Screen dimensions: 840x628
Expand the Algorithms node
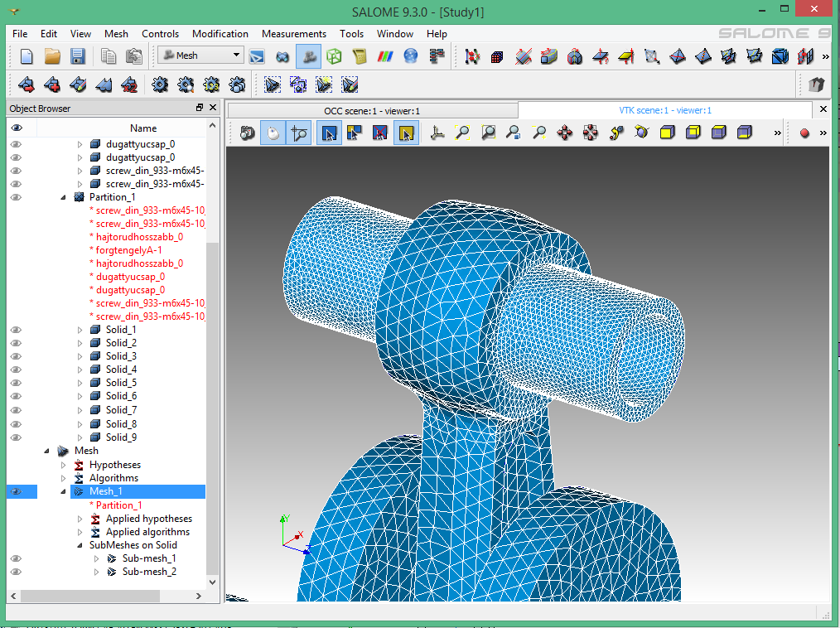coord(63,478)
